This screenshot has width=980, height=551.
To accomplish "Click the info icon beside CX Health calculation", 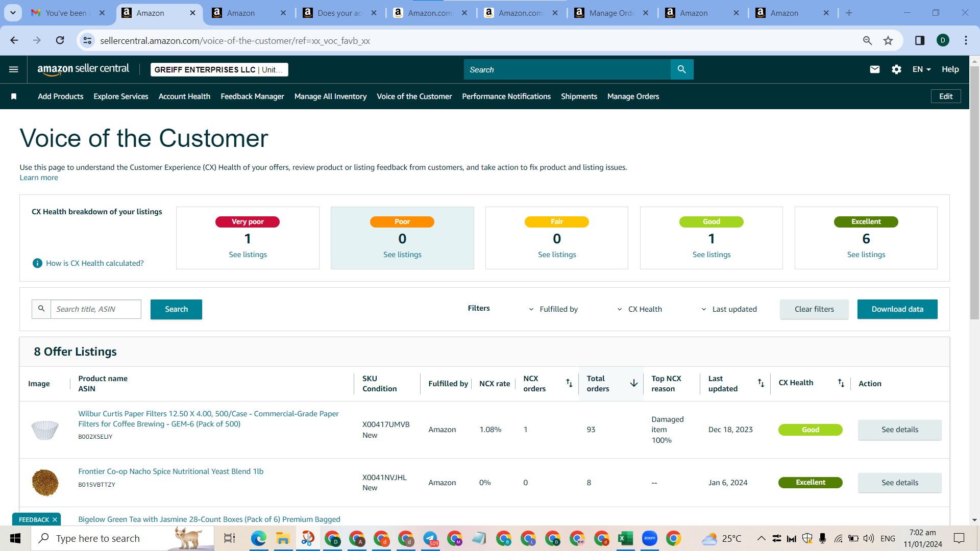I will click(37, 263).
